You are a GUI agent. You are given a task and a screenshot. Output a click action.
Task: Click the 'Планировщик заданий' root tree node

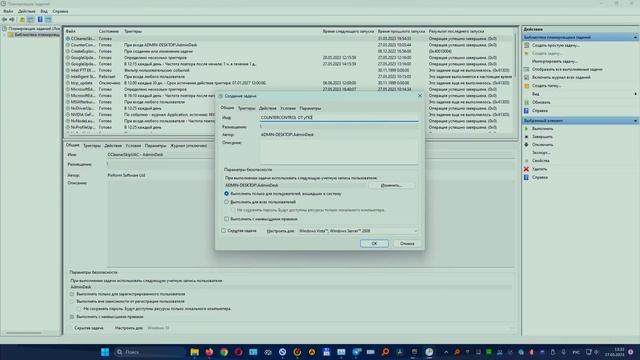pos(34,29)
